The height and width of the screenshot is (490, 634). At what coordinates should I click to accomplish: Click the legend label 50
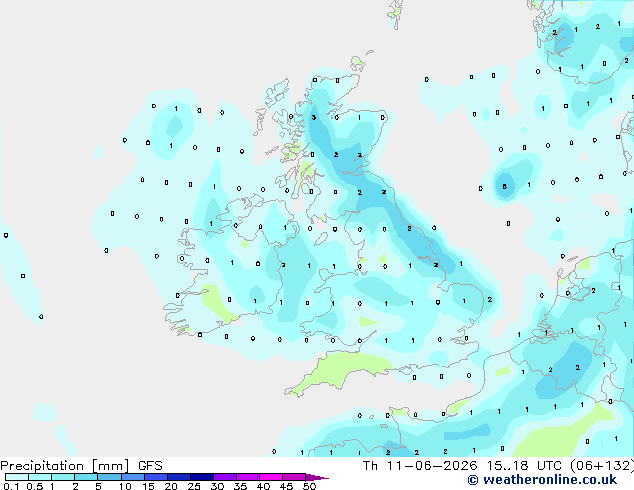click(309, 486)
